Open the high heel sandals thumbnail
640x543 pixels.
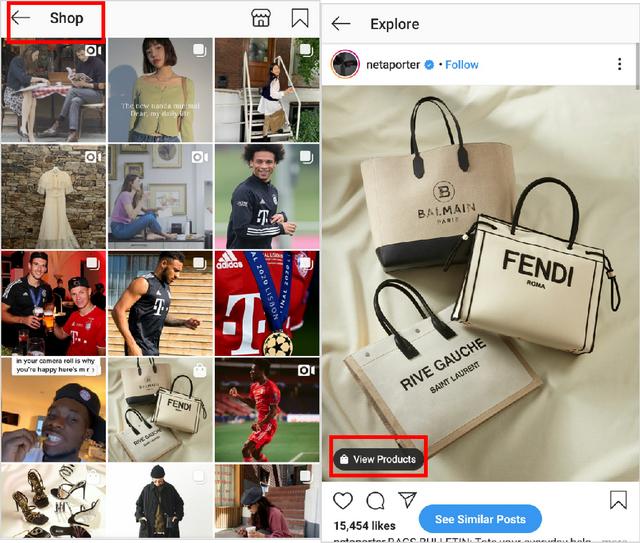(53, 501)
